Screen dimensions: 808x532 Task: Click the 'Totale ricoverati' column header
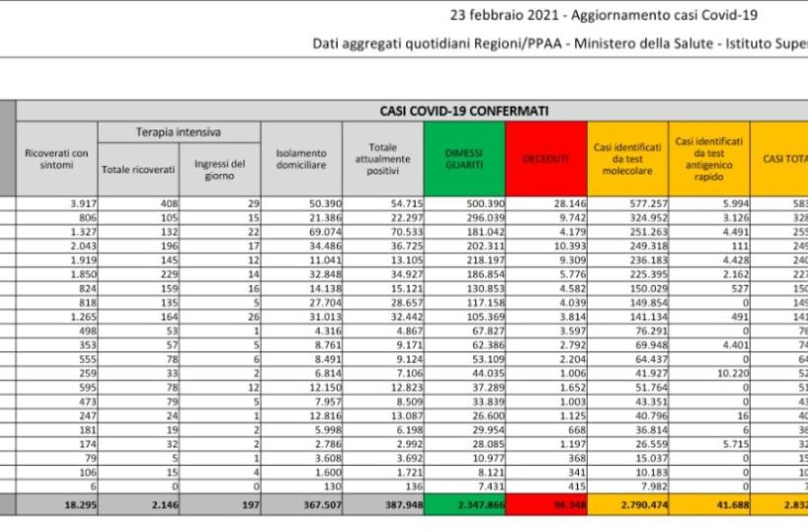pyautogui.click(x=138, y=170)
